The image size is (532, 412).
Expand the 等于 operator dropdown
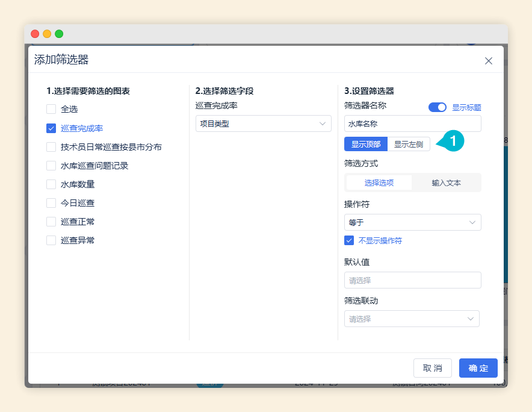click(412, 222)
